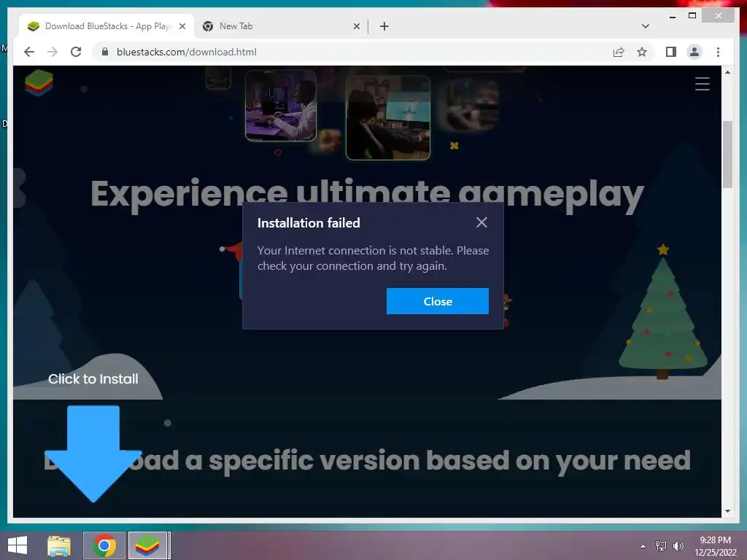The image size is (747, 560).
Task: Close the Download BlueStacks tab
Action: pyautogui.click(x=182, y=26)
